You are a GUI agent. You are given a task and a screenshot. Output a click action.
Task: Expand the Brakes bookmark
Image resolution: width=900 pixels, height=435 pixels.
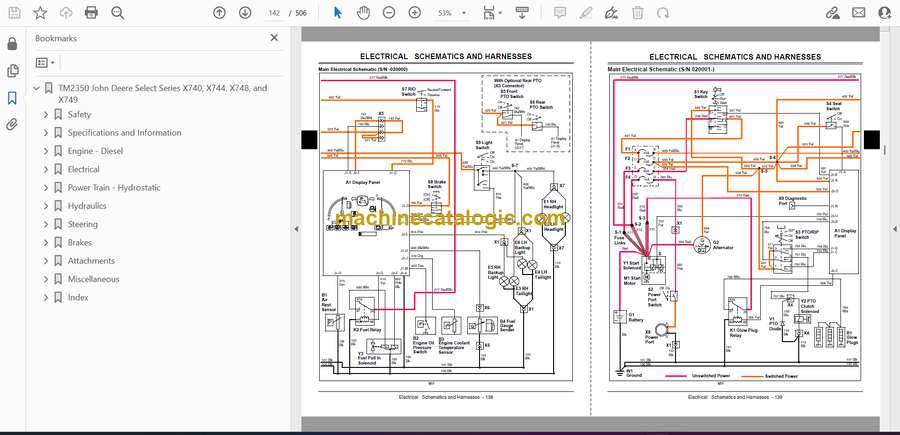coord(46,243)
